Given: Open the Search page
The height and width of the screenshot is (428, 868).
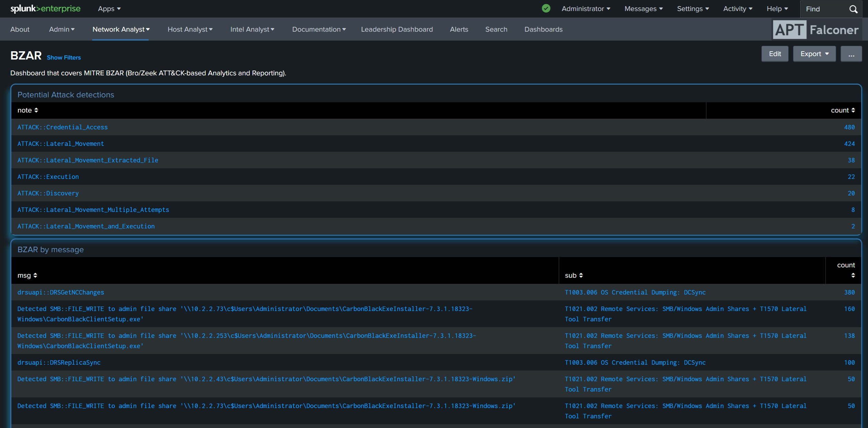Looking at the screenshot, I should 496,29.
